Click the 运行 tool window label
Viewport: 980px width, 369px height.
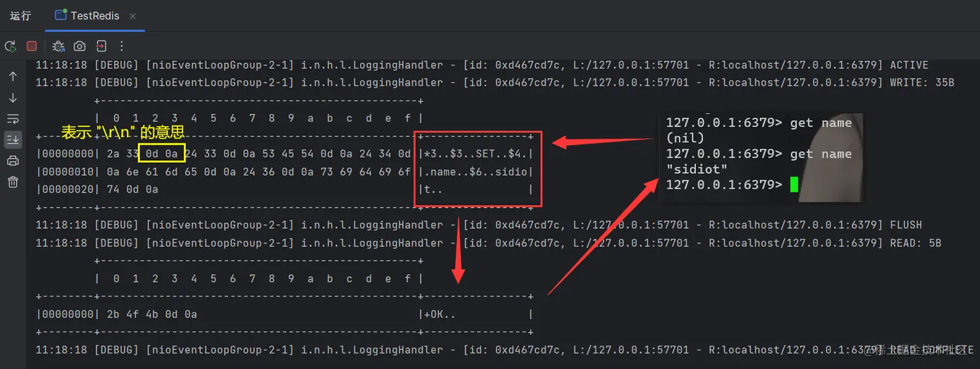[x=20, y=16]
